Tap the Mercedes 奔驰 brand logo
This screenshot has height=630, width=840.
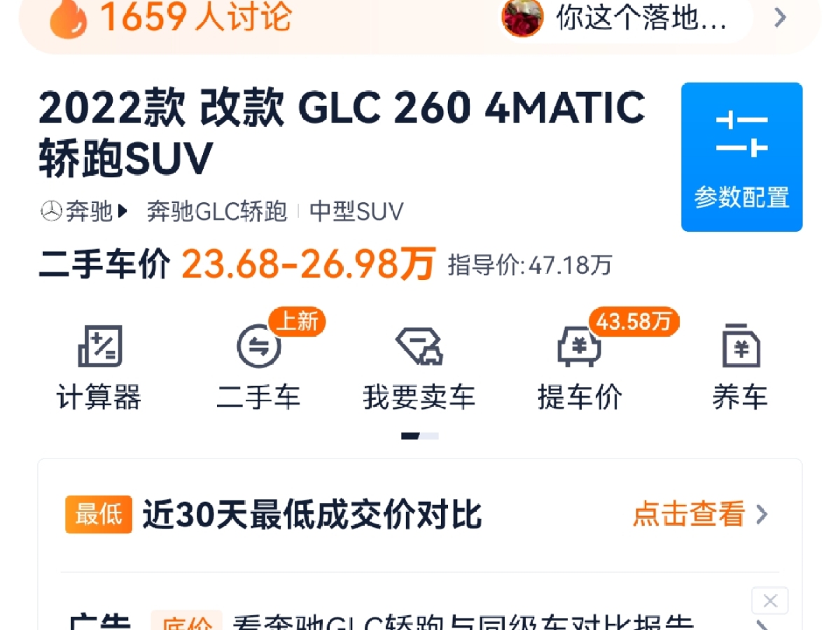(x=51, y=211)
